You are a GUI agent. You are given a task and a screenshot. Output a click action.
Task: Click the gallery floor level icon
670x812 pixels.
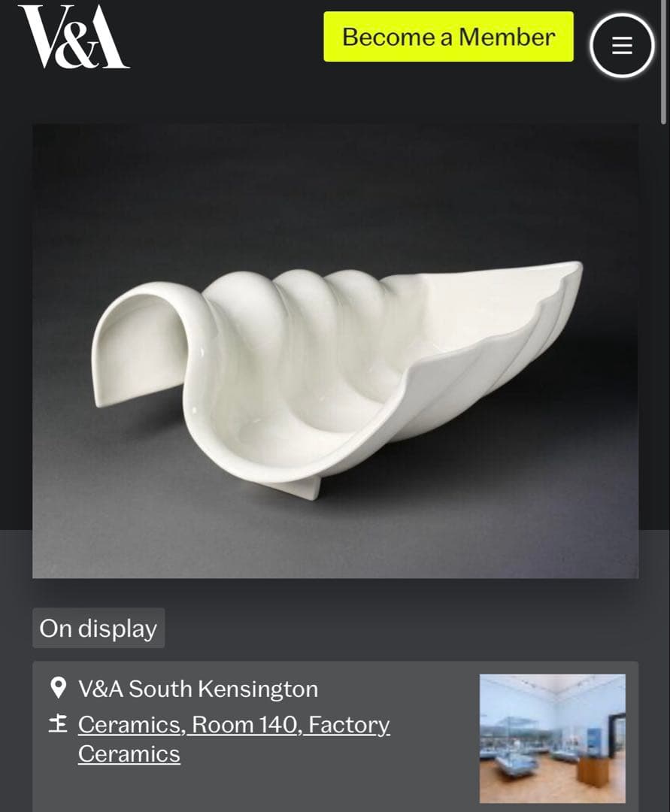click(x=58, y=723)
